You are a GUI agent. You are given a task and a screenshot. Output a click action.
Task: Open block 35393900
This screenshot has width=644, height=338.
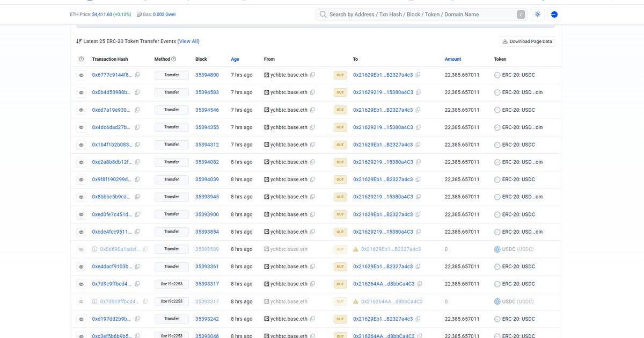(207, 214)
